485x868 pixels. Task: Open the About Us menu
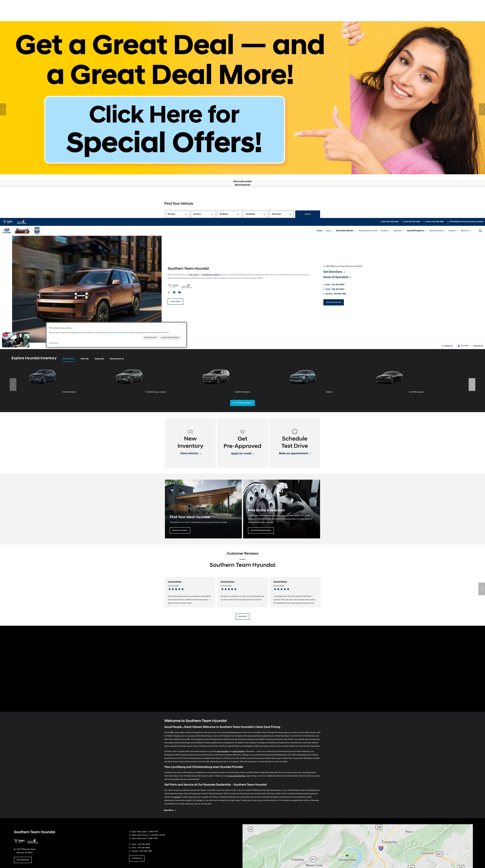coord(466,231)
